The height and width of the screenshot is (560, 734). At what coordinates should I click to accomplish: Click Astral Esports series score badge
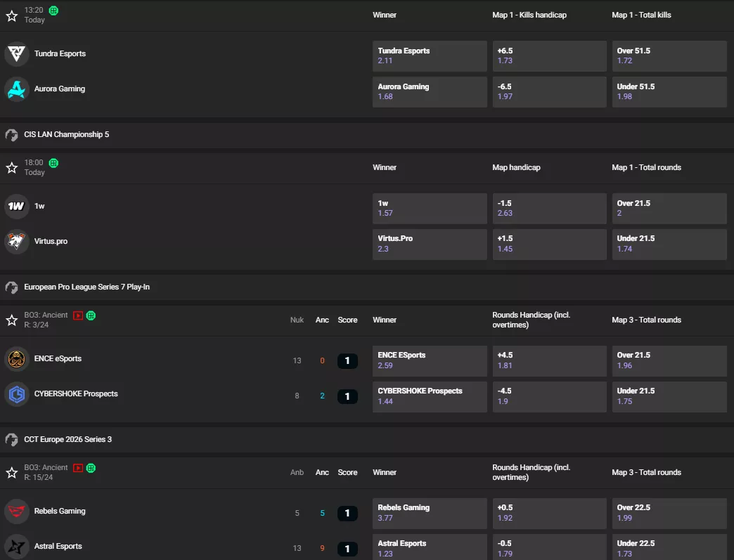347,549
